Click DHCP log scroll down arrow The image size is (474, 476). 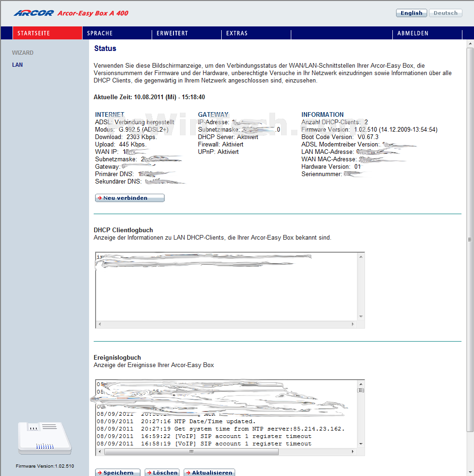pos(361,317)
